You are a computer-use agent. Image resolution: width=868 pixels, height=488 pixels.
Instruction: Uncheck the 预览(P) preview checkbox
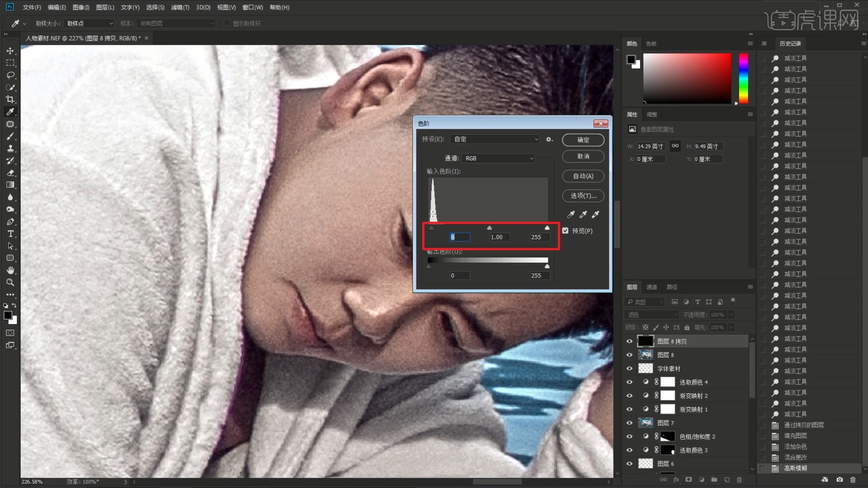click(x=565, y=230)
